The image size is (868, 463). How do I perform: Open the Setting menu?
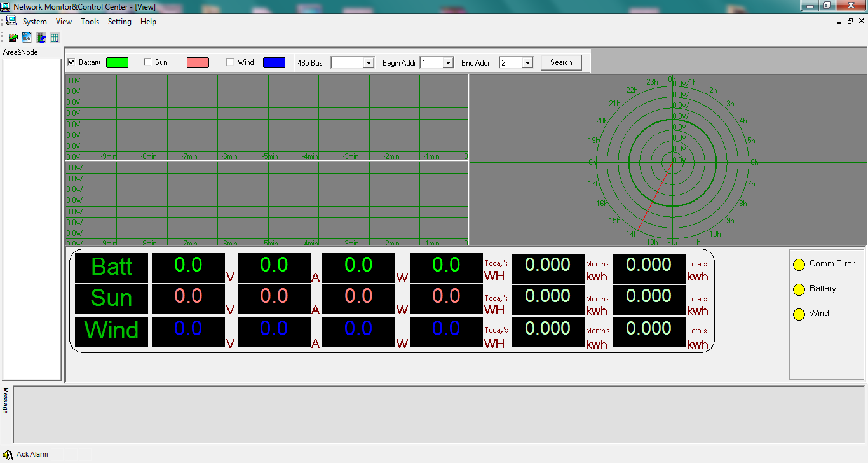tap(119, 21)
